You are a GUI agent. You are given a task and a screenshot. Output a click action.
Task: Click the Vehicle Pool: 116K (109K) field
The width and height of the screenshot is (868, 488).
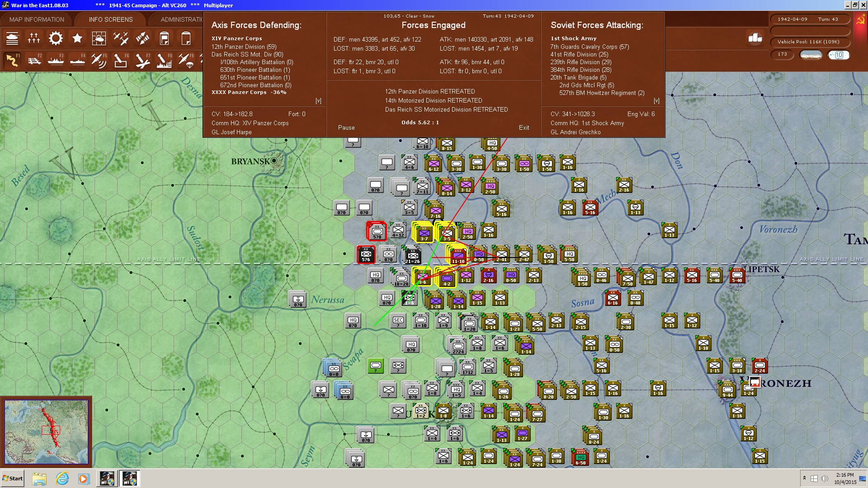[809, 42]
